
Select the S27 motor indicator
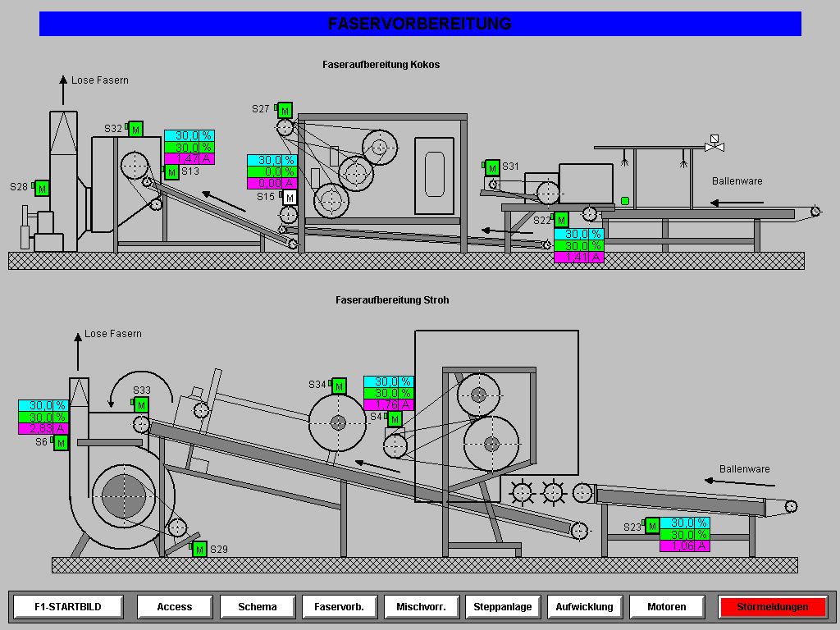(x=285, y=110)
